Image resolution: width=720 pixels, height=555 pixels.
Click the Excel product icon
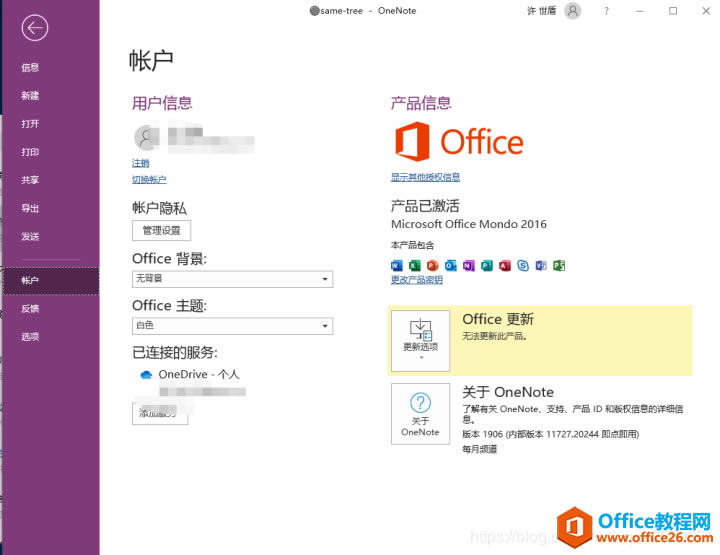[x=415, y=265]
